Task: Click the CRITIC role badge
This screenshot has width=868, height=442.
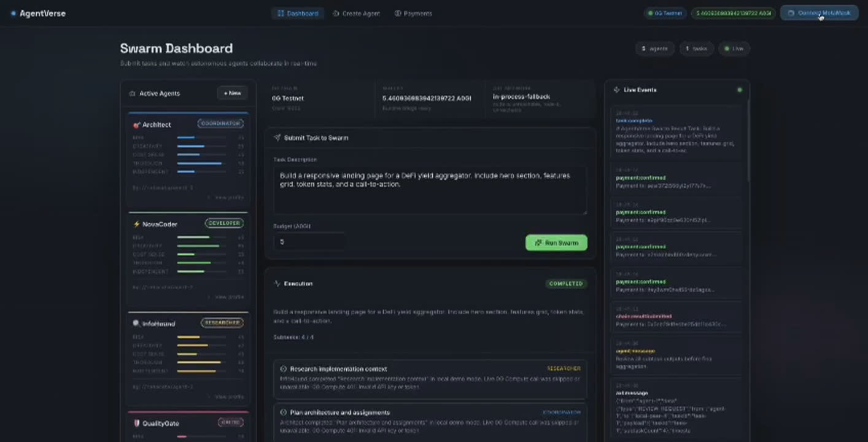Action: [231, 422]
